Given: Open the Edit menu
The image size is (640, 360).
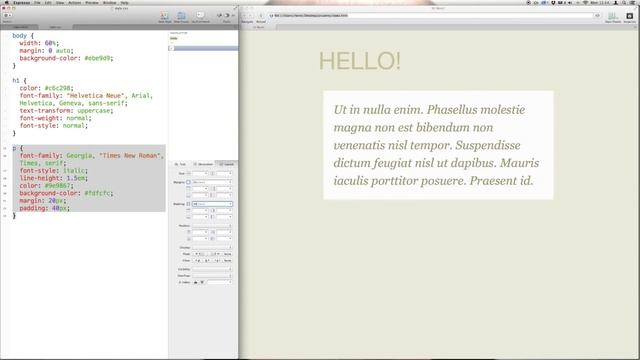Looking at the screenshot, I should point(48,2).
